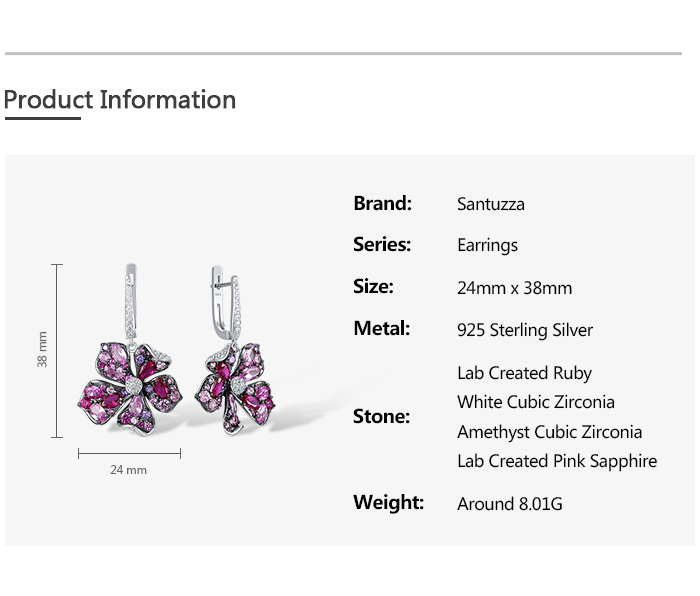Click the Metal: field label
The width and height of the screenshot is (700, 596).
click(x=381, y=328)
